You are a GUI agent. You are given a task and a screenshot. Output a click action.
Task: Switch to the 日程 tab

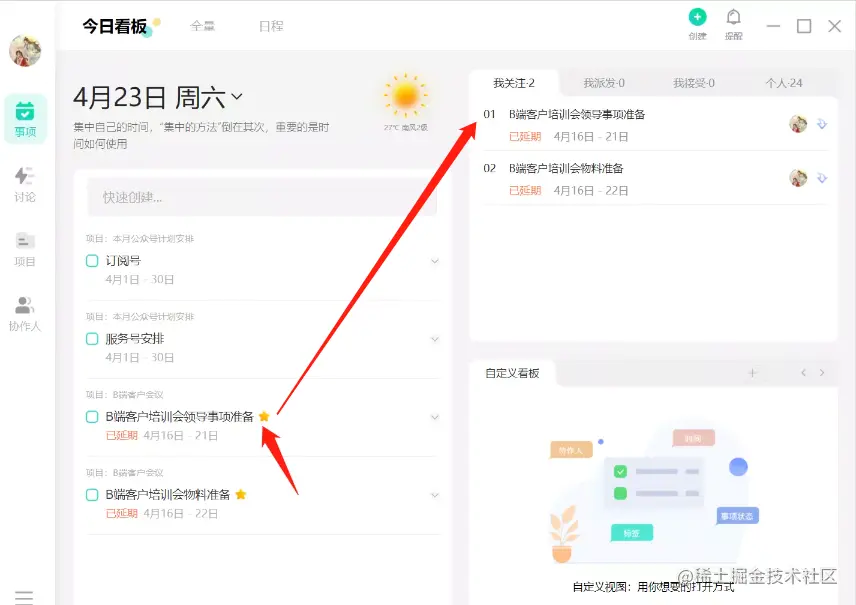click(271, 26)
